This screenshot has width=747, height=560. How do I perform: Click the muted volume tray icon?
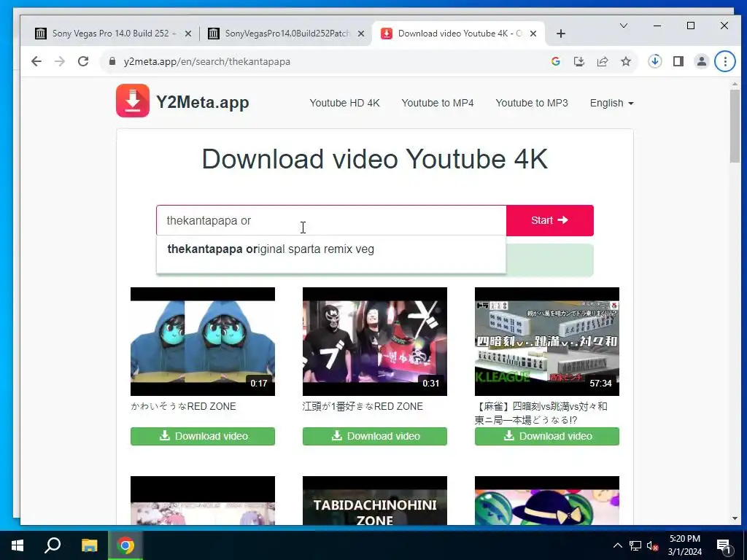coord(653,545)
